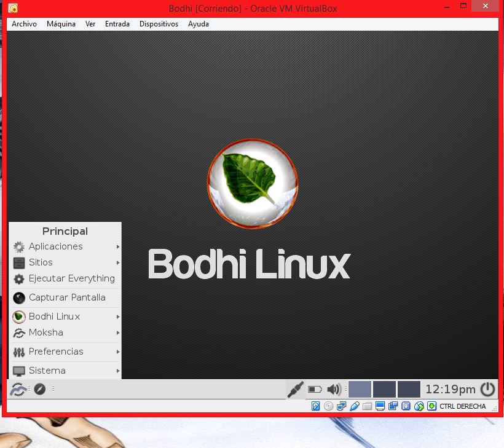Viewport: 504px width, 448px height.
Task: Select Capturar Pantalla from the menu
Action: point(66,297)
